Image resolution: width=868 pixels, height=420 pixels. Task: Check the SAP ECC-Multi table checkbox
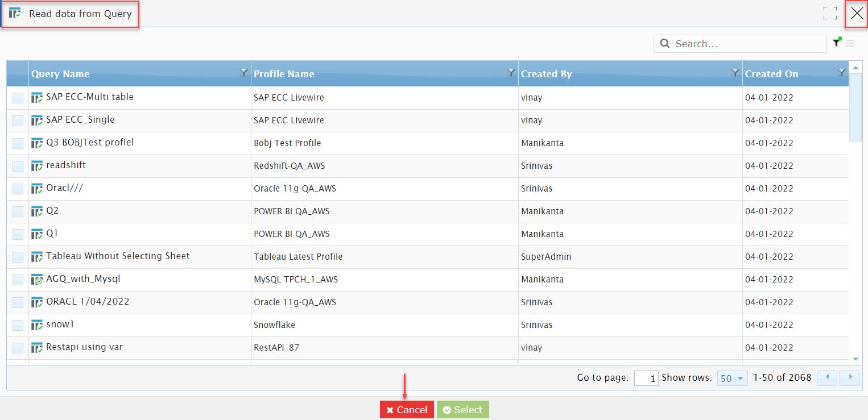[x=18, y=98]
